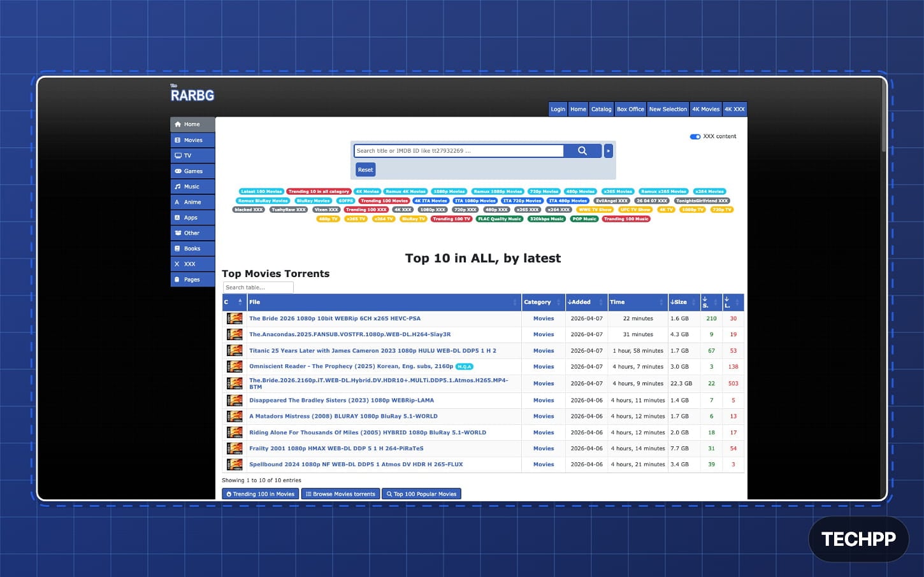
Task: Click the Reset button
Action: click(365, 170)
